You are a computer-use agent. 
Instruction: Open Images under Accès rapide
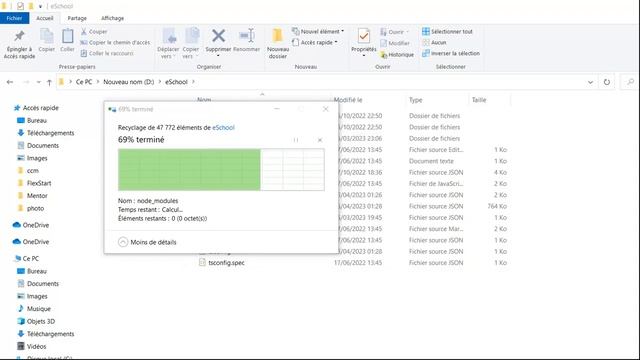click(x=37, y=158)
